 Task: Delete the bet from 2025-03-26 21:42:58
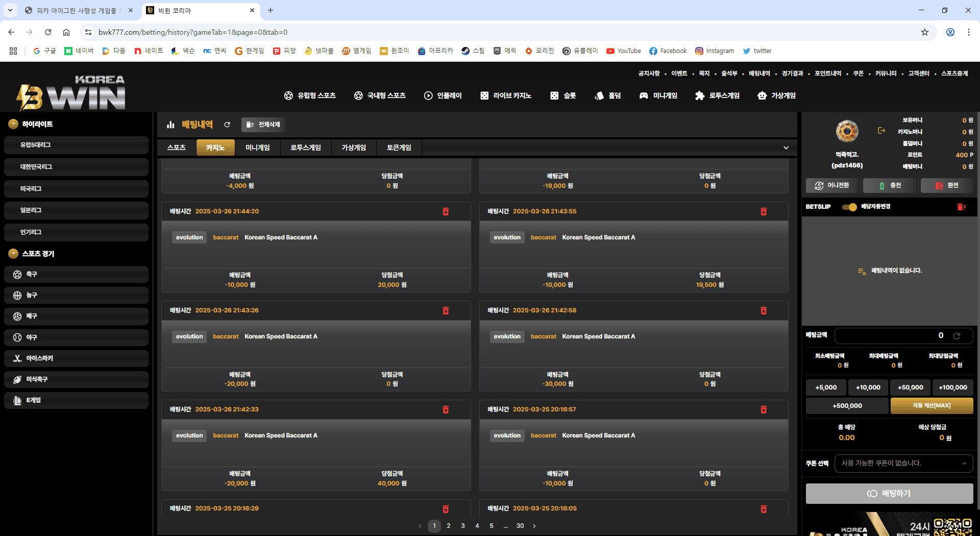point(764,310)
